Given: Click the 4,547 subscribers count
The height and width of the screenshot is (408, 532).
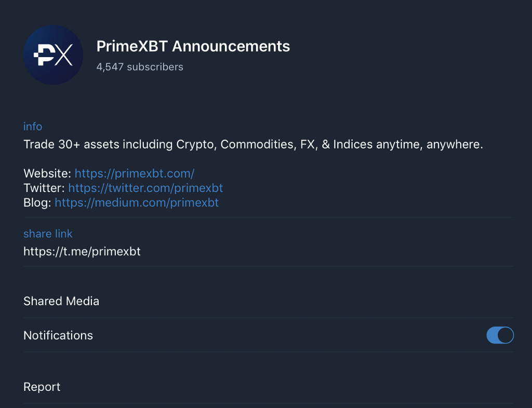Looking at the screenshot, I should point(140,67).
